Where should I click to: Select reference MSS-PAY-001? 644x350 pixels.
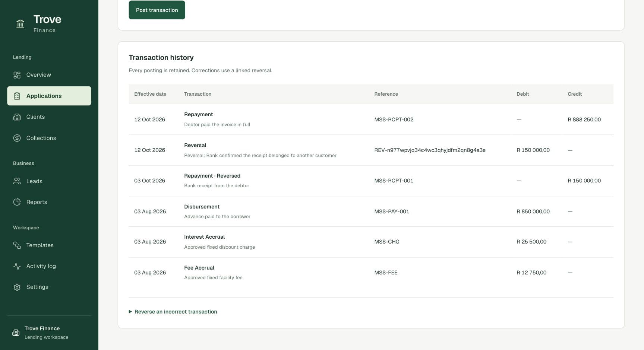tap(392, 211)
